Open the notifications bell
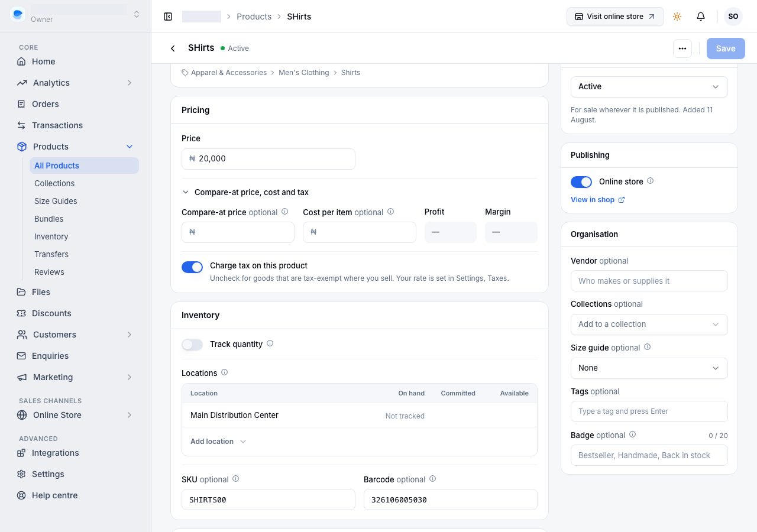The width and height of the screenshot is (757, 532). [x=701, y=17]
